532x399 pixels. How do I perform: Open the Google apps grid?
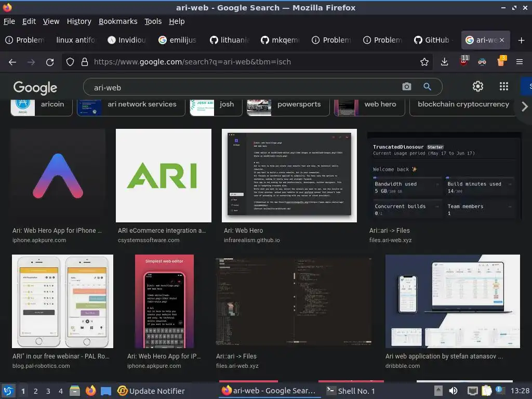pos(504,87)
